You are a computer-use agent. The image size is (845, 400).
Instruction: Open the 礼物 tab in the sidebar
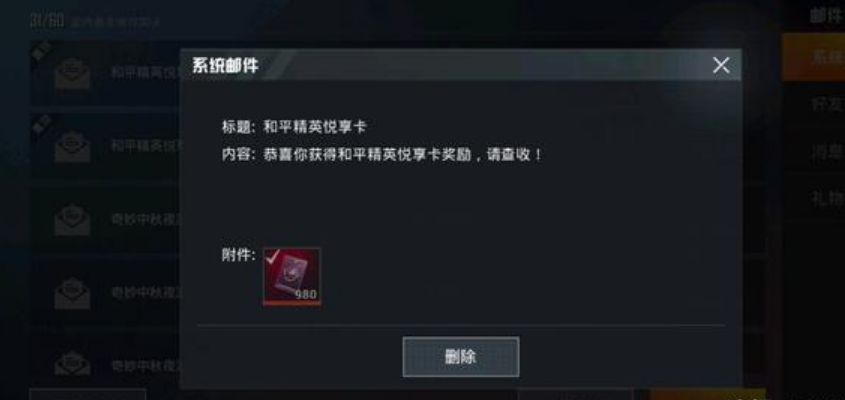(827, 197)
